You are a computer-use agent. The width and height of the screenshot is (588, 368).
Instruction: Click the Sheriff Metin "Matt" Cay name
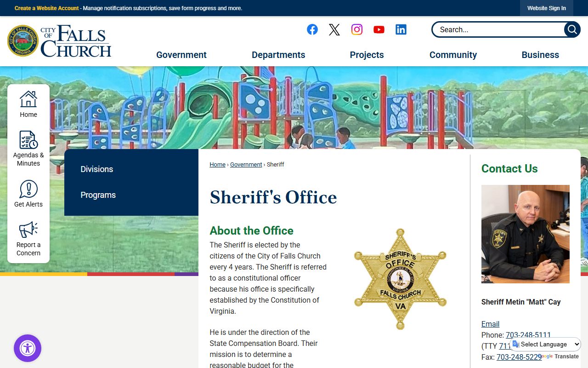(521, 302)
